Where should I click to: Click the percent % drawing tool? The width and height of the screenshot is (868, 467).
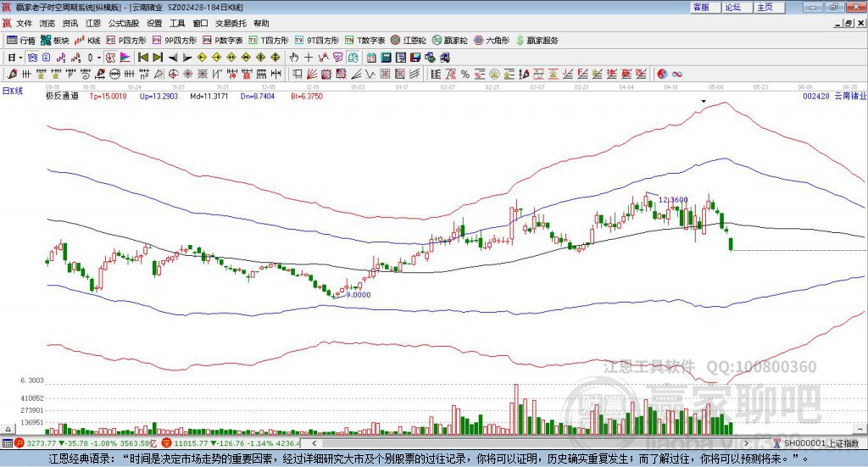pyautogui.click(x=465, y=74)
